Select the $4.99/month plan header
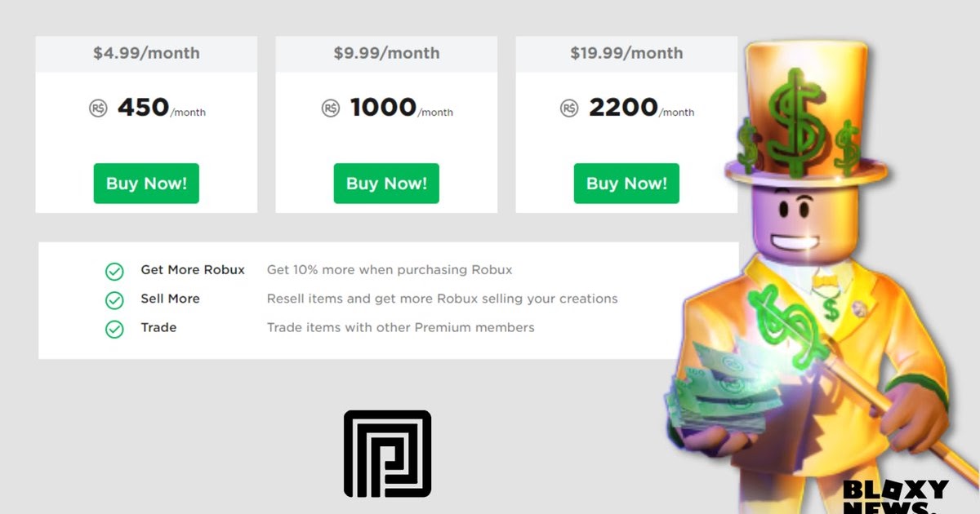The height and width of the screenshot is (514, 980). (x=146, y=54)
